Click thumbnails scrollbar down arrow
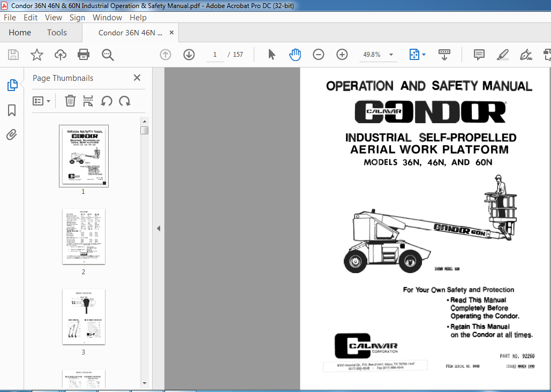551x392 pixels. [145, 383]
